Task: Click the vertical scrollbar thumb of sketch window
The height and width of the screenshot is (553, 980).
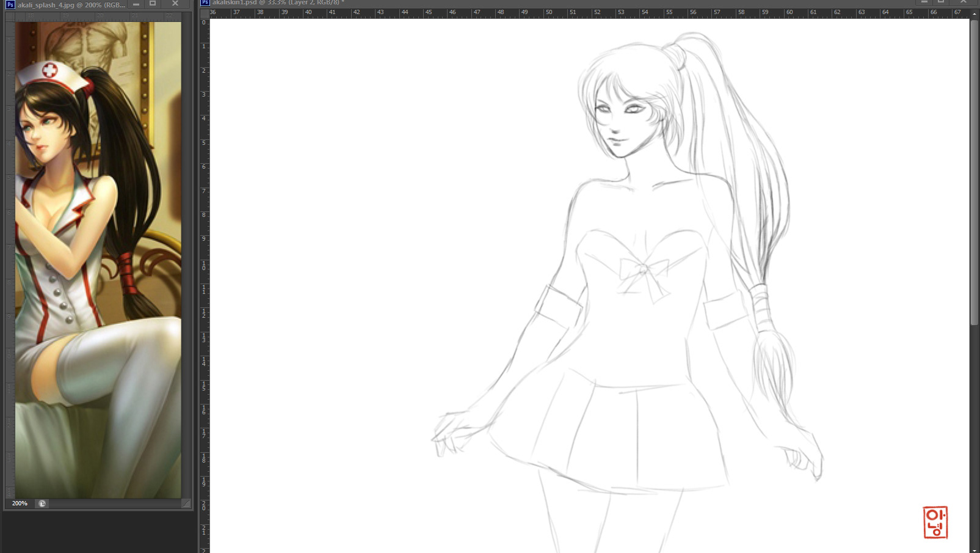Action: 974,173
